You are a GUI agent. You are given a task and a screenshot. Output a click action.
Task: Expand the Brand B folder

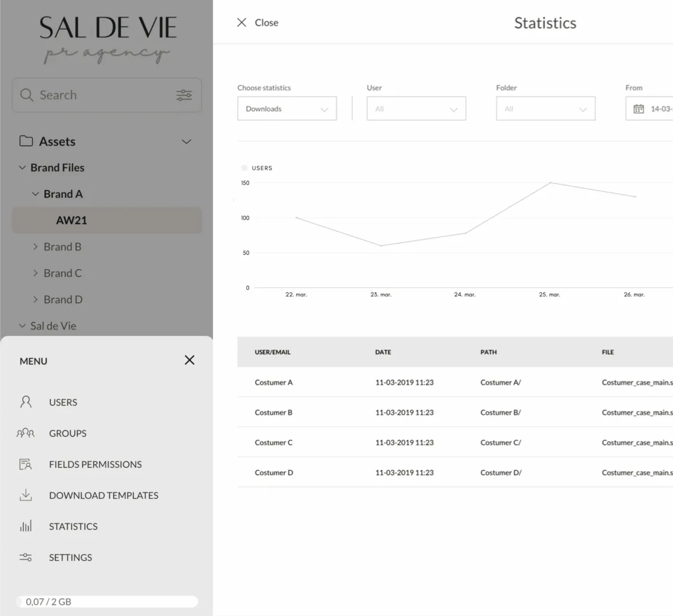click(35, 247)
